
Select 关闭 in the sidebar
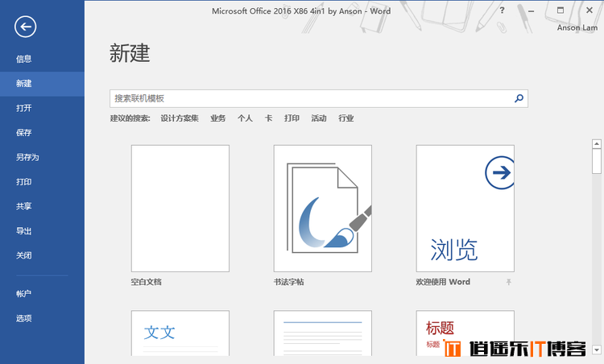[42, 256]
